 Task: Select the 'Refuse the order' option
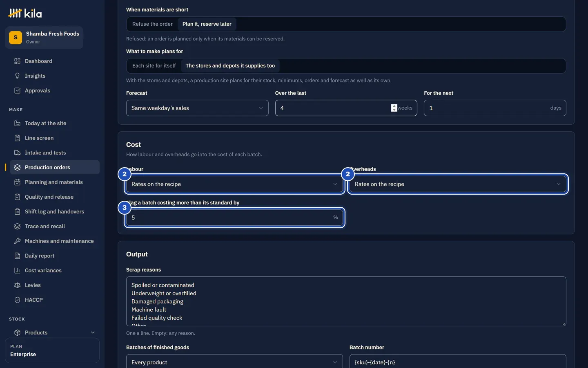click(x=152, y=24)
